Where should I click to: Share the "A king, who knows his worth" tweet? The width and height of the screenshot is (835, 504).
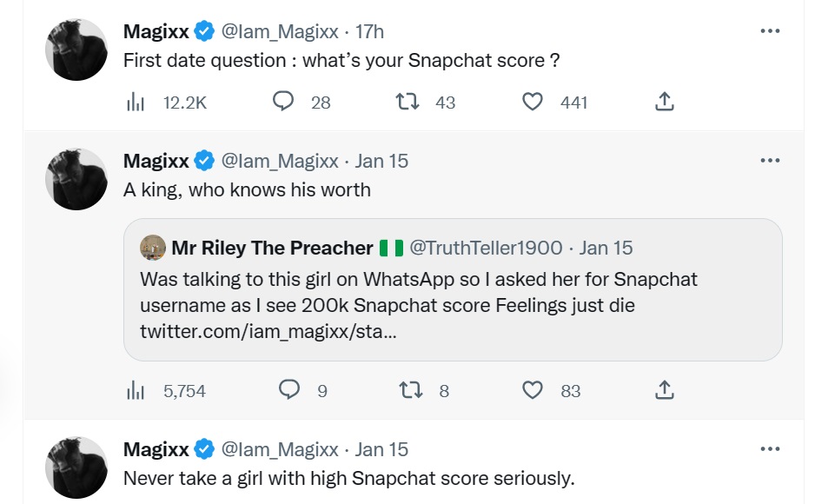pos(664,391)
